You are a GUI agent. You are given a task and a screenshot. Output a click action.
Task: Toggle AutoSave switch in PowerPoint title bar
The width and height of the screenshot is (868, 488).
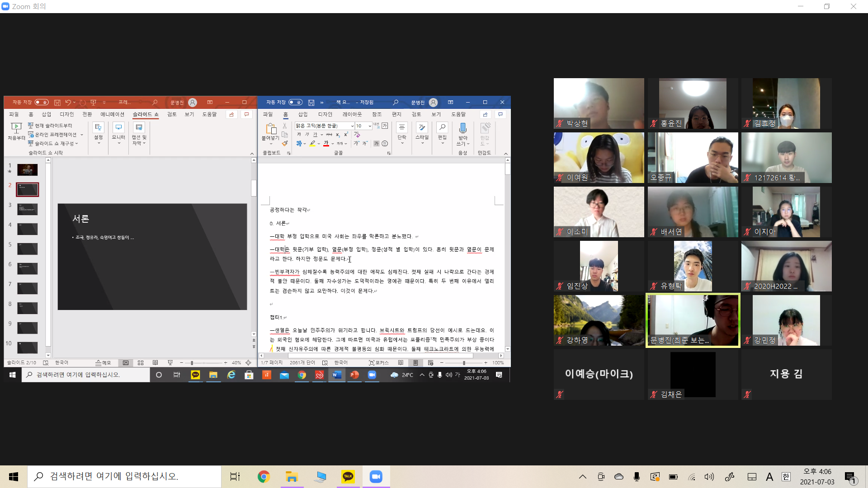click(x=42, y=103)
